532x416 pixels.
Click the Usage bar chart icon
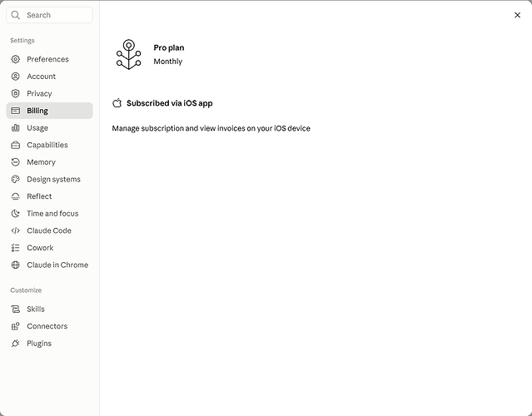(15, 128)
